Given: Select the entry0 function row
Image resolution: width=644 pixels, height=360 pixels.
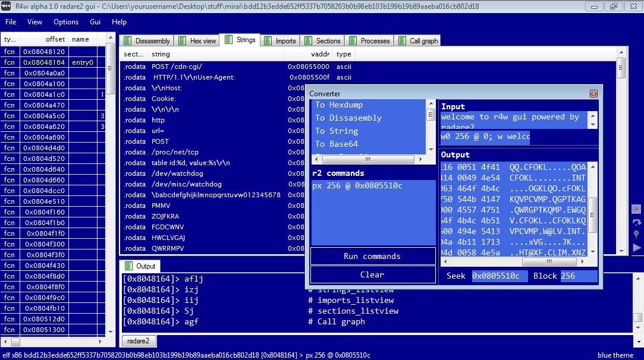Looking at the screenshot, I should point(52,62).
